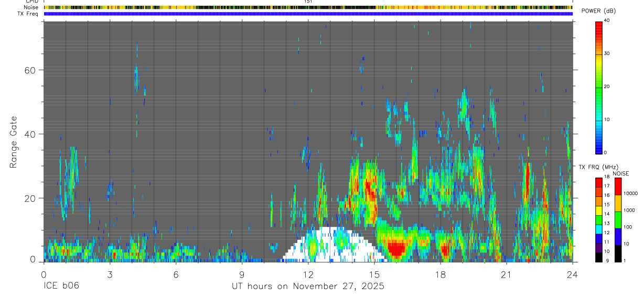The height and width of the screenshot is (297, 644).
Task: Click the UT hours axis tick '9'
Action: [242, 274]
